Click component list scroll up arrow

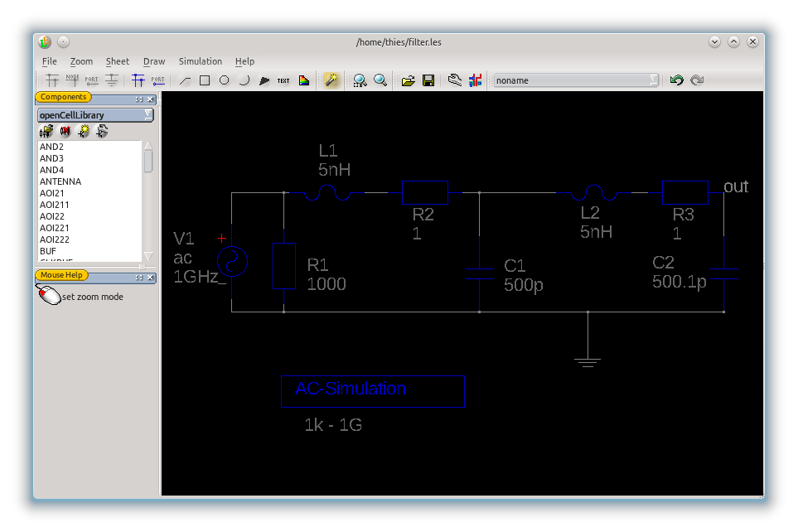coord(148,146)
